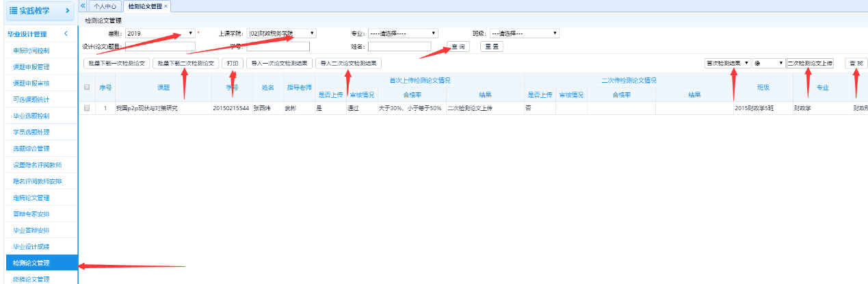
Task: Open the 届别 year dropdown
Action: [x=160, y=33]
